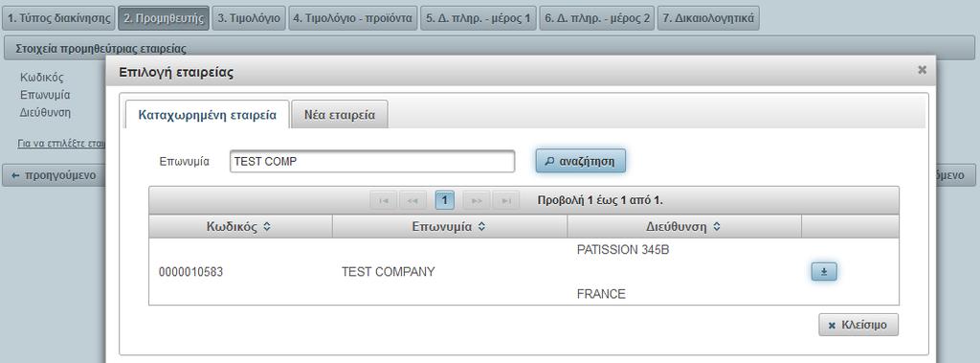Click the προηγούμενο back button
980x363 pixels.
click(54, 175)
